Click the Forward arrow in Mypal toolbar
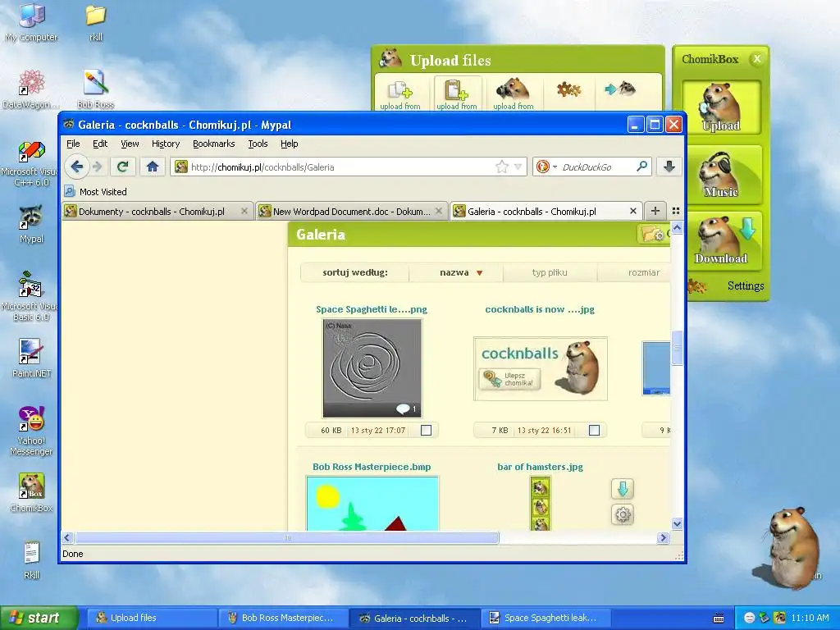840x630 pixels. point(98,167)
